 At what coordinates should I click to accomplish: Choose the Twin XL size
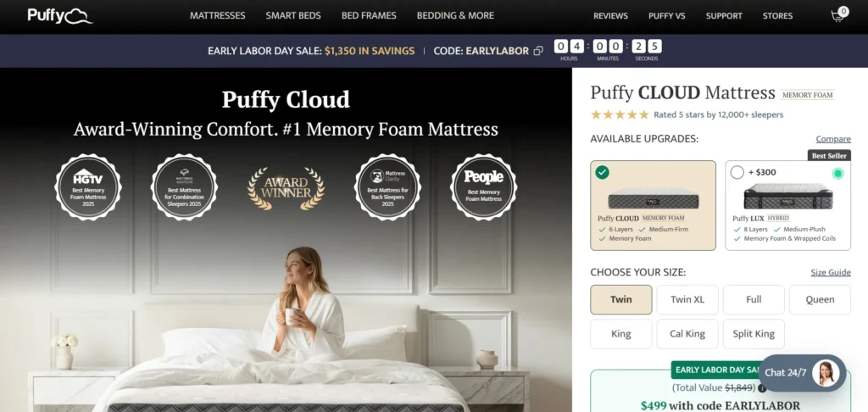[687, 299]
